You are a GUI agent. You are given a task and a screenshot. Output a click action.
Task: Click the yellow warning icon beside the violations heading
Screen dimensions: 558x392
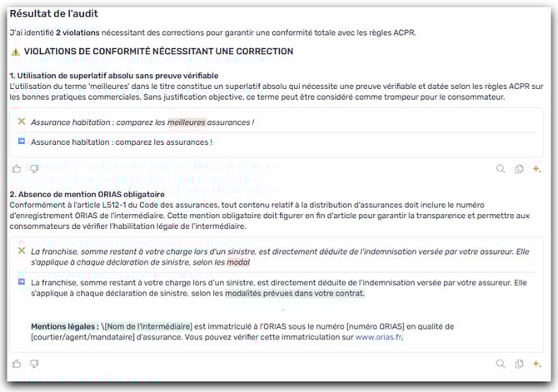click(x=15, y=52)
